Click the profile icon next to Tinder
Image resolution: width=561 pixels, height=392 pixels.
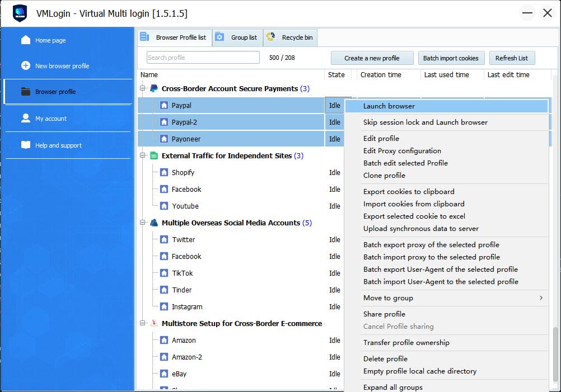tap(164, 290)
